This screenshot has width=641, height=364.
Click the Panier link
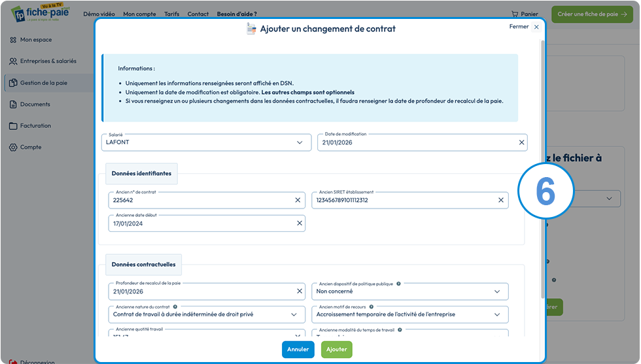529,14
